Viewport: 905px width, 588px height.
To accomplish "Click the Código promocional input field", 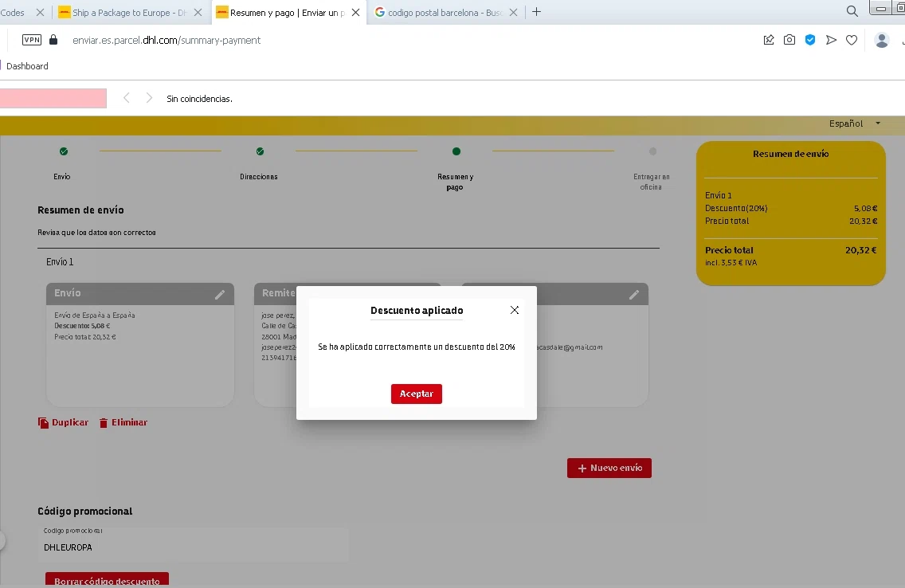I will 194,544.
